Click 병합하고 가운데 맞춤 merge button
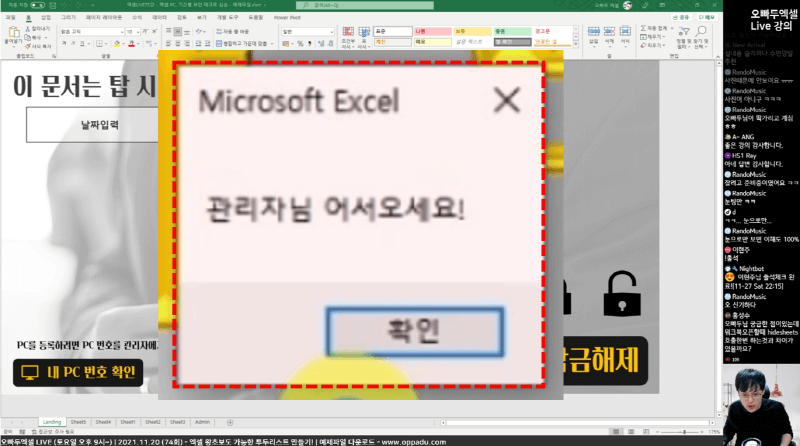This screenshot has width=800, height=446. click(x=242, y=44)
